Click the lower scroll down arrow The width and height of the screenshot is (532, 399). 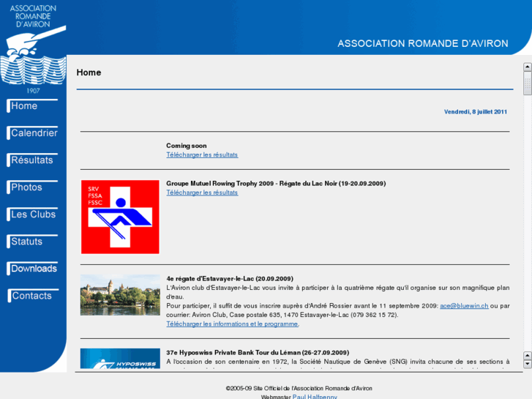528,364
